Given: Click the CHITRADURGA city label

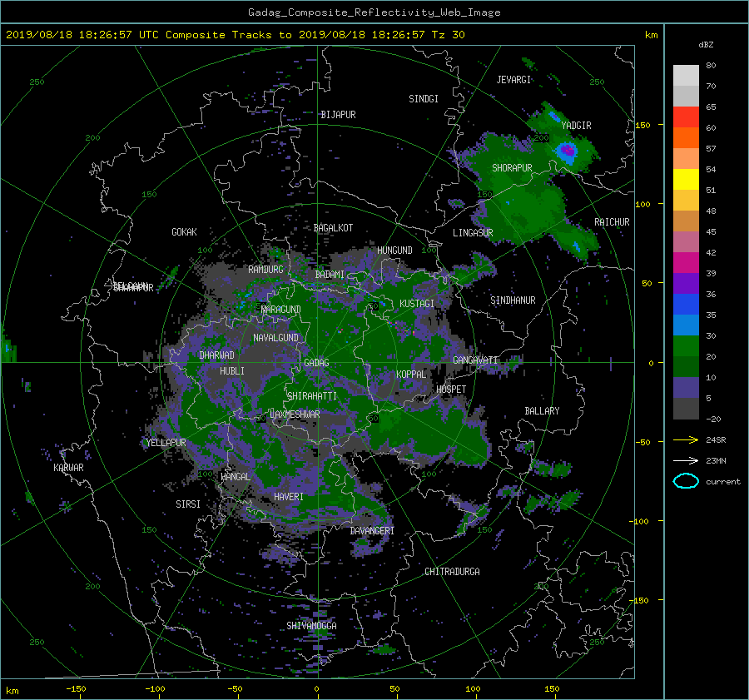Looking at the screenshot, I should (x=452, y=572).
